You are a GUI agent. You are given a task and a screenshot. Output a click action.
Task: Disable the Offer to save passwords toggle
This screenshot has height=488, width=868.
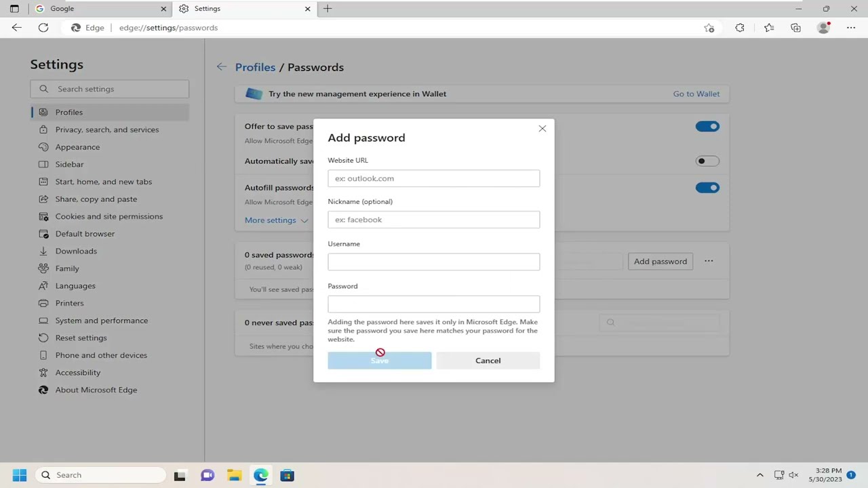(707, 127)
